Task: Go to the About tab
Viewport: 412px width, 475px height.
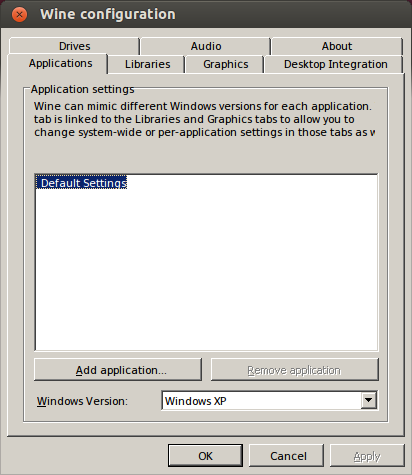Action: 337,46
